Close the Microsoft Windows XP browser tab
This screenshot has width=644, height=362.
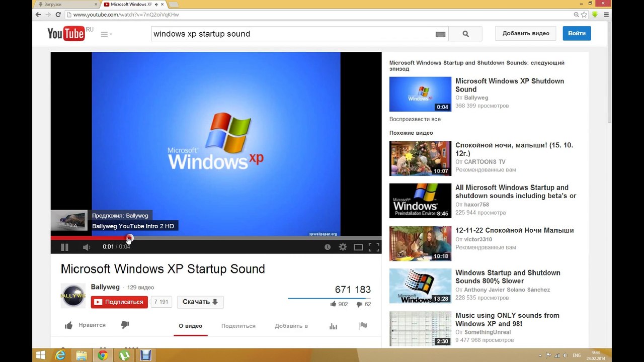tap(162, 4)
